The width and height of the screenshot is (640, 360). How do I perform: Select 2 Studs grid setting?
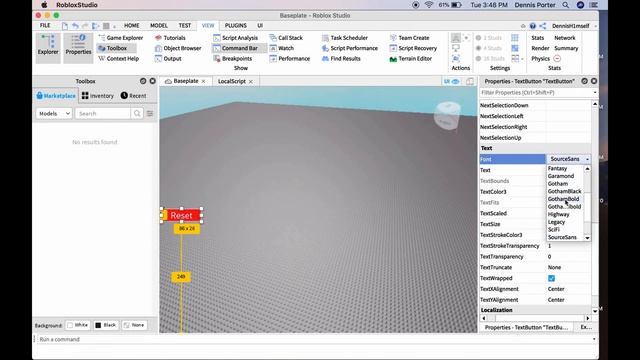click(489, 38)
